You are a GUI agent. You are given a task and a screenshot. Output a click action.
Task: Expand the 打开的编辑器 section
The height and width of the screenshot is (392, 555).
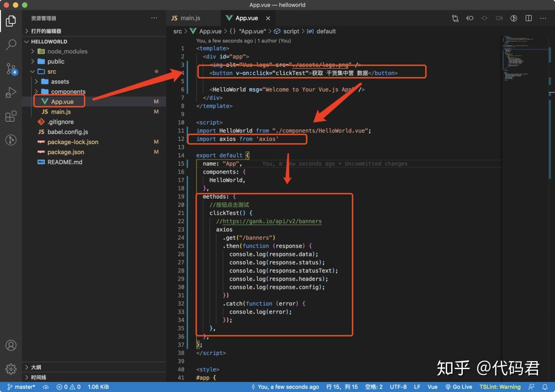[94, 31]
